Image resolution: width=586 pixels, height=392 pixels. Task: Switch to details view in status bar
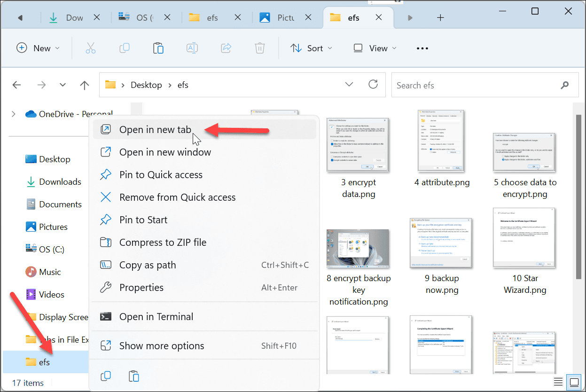[558, 381]
